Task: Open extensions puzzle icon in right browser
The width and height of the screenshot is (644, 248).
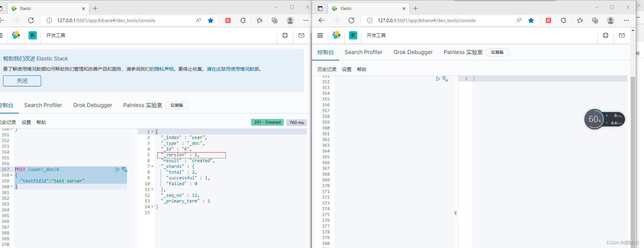Action: click(563, 20)
